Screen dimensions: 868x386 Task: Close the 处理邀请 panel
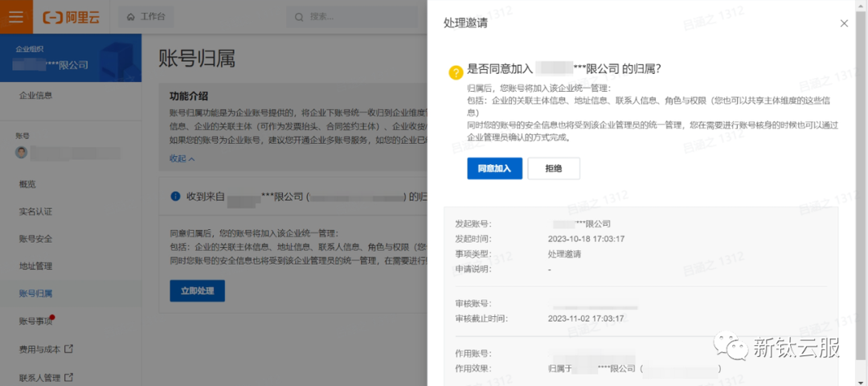point(844,23)
